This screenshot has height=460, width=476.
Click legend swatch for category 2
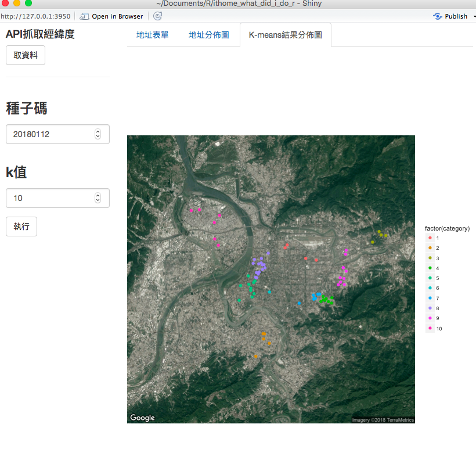[430, 247]
